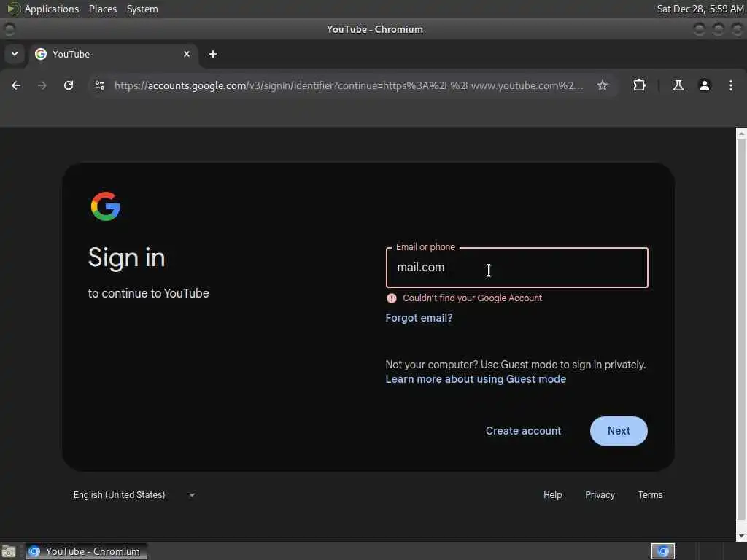Open the Forgot email? link
747x560 pixels.
click(419, 318)
